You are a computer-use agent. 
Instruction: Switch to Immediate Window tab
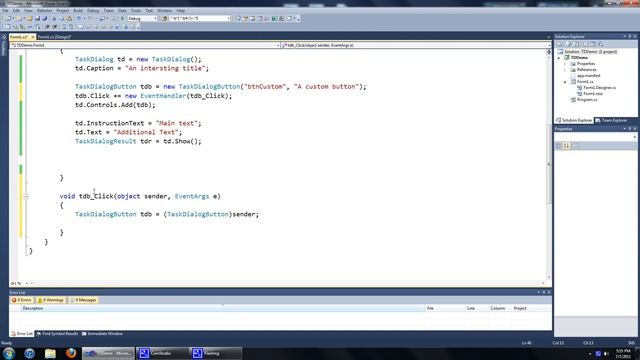coord(102,334)
